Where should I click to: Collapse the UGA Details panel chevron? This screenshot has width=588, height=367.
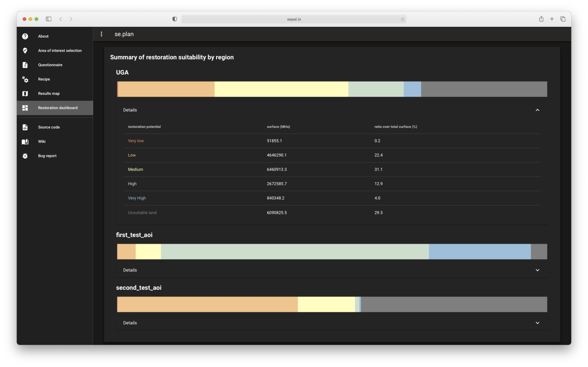537,110
